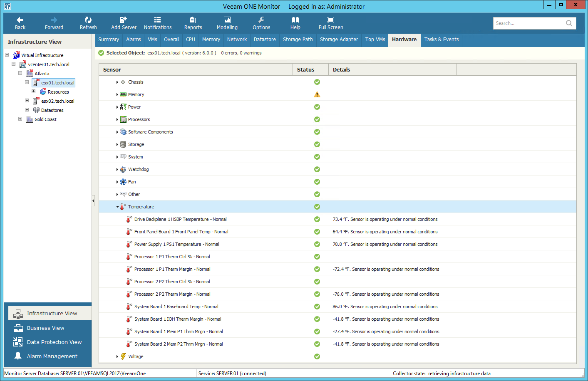The height and width of the screenshot is (381, 588).
Task: Click the Fan sensor icon
Action: coord(123,182)
